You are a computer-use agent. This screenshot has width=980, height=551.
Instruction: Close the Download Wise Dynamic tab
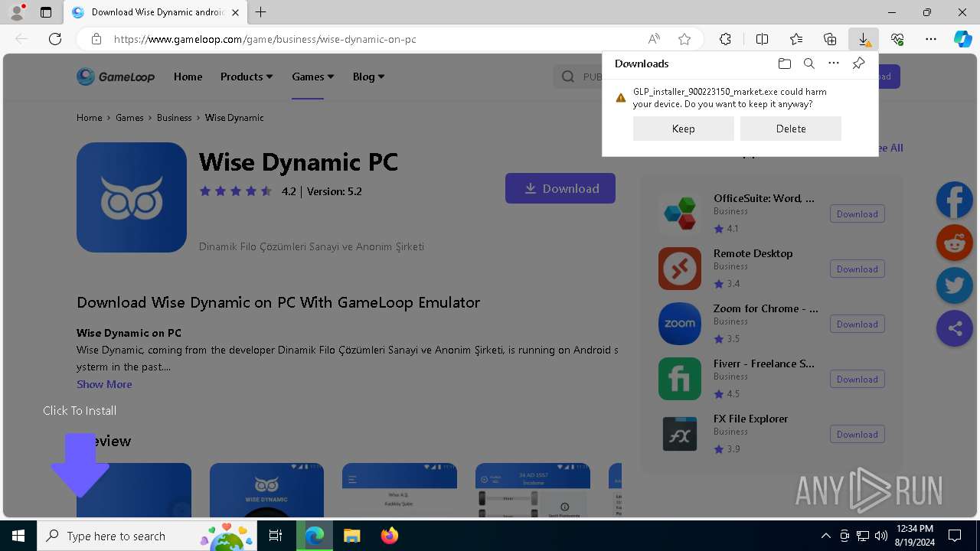[x=236, y=12]
